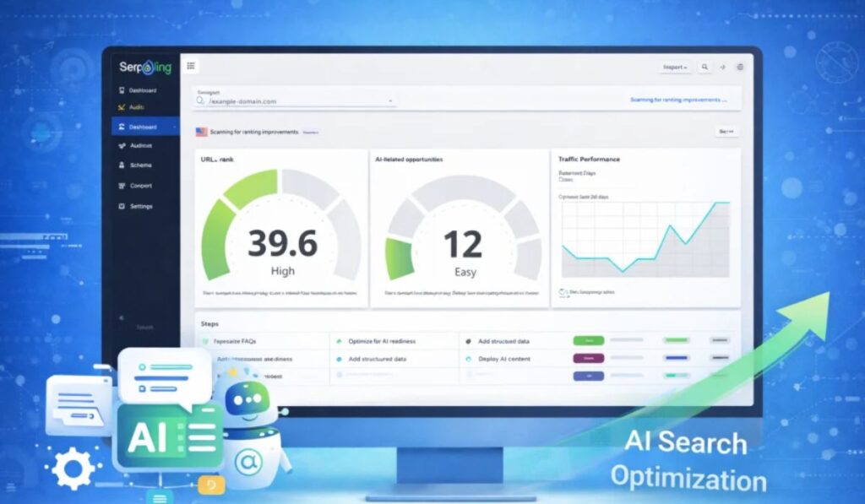
Task: Click the US flag icon beside scanning status
Action: 201,132
